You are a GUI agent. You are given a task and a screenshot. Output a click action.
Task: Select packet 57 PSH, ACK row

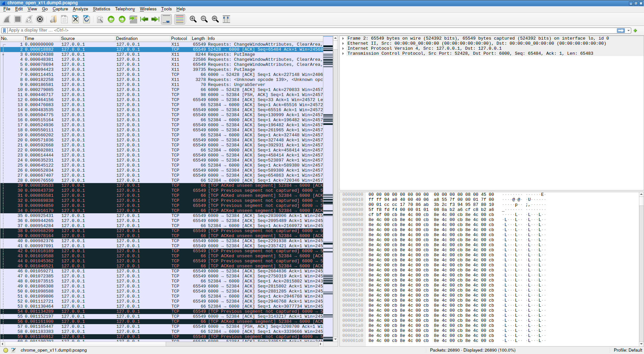(162, 326)
